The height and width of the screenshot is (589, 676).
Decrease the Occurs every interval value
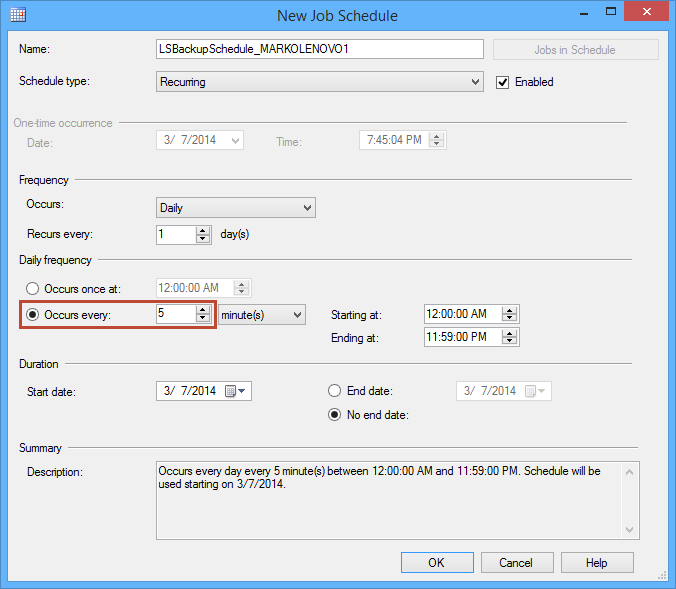(x=203, y=319)
